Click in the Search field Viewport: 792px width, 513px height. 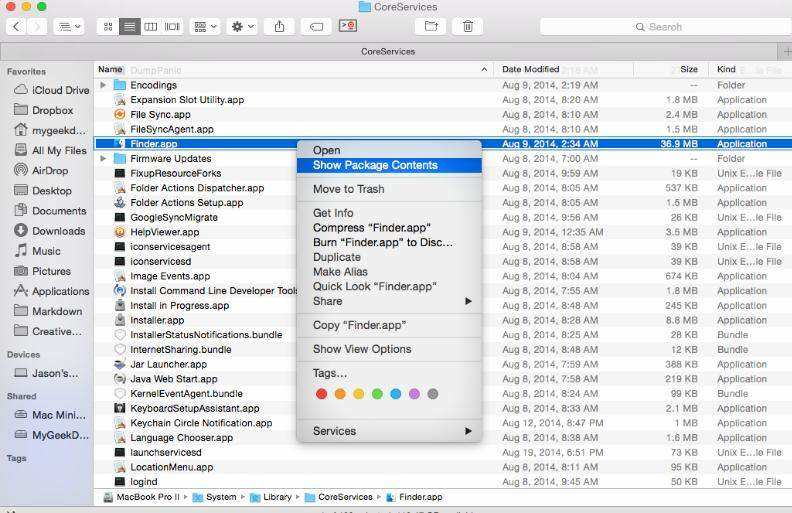pyautogui.click(x=666, y=27)
